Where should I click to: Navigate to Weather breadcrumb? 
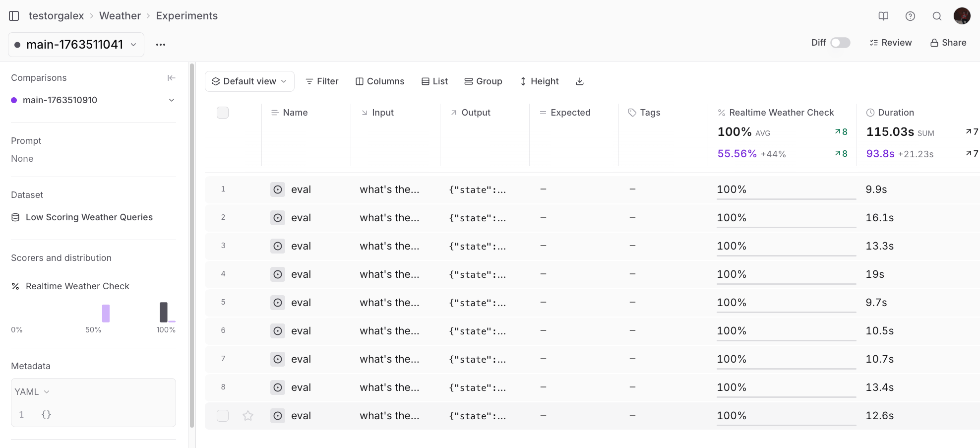(x=120, y=16)
